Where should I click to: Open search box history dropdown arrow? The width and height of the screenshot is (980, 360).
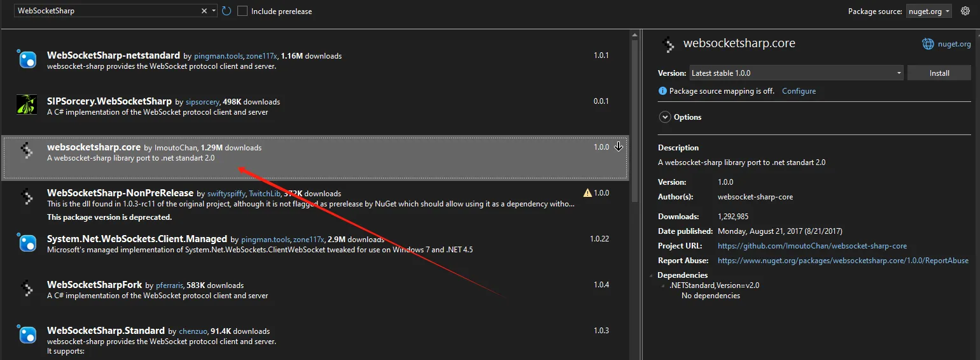tap(213, 11)
